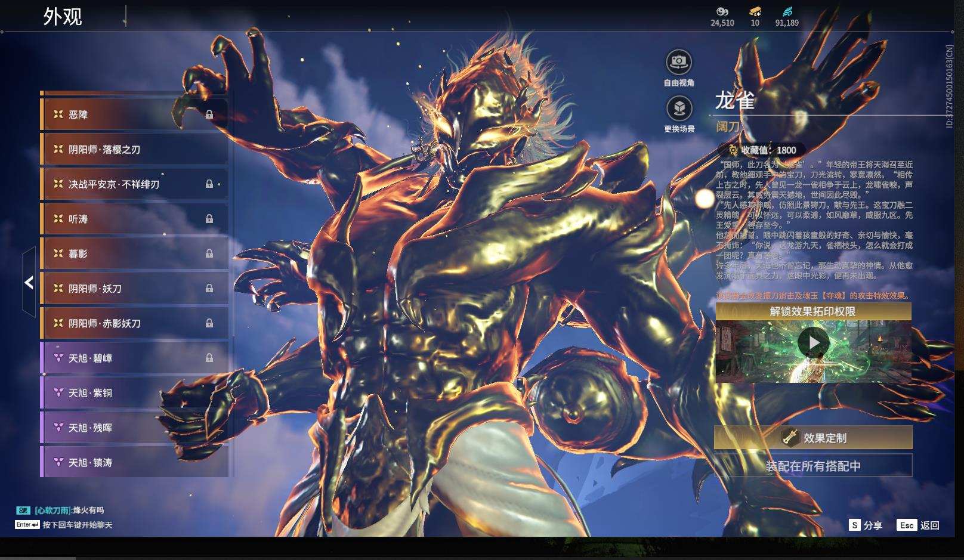Image resolution: width=964 pixels, height=560 pixels.
Task: Play the effect preview video
Action: (x=813, y=342)
